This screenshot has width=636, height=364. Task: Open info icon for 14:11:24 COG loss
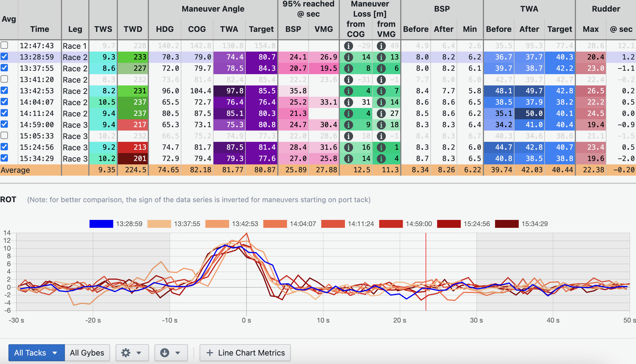(349, 114)
